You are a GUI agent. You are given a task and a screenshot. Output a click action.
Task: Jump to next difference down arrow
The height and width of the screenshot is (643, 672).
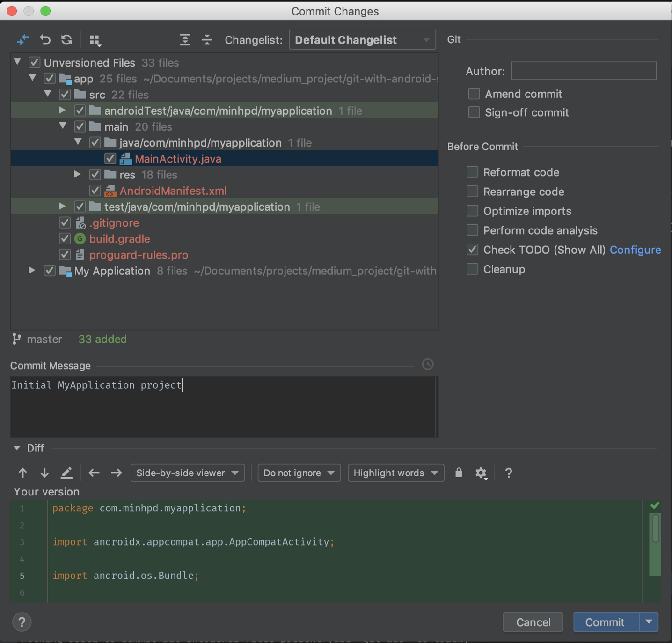(x=44, y=473)
